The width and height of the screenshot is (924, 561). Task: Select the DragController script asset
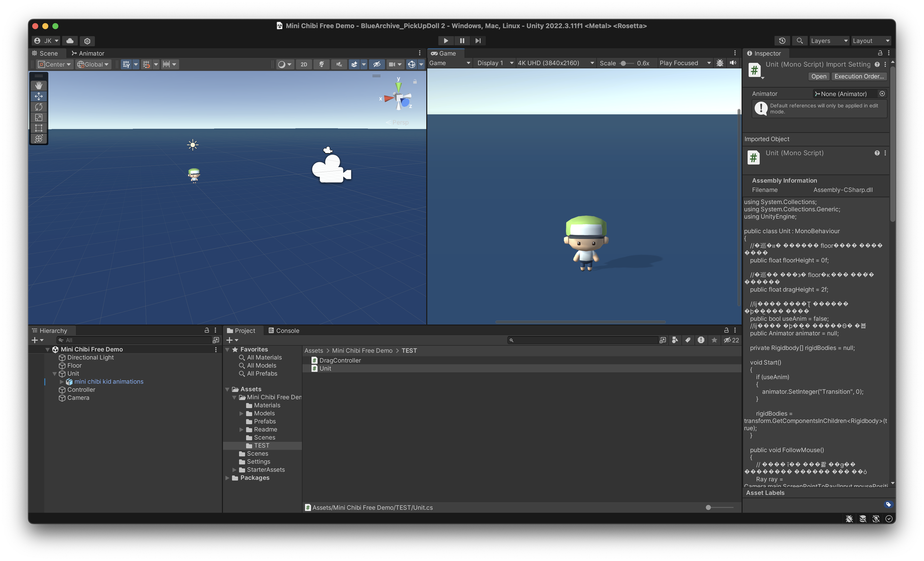[x=340, y=360]
